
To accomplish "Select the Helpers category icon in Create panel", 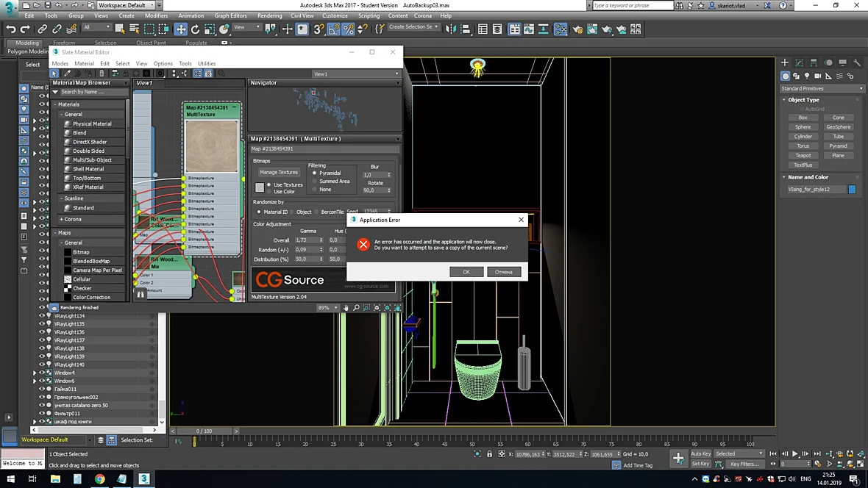I will [x=828, y=76].
